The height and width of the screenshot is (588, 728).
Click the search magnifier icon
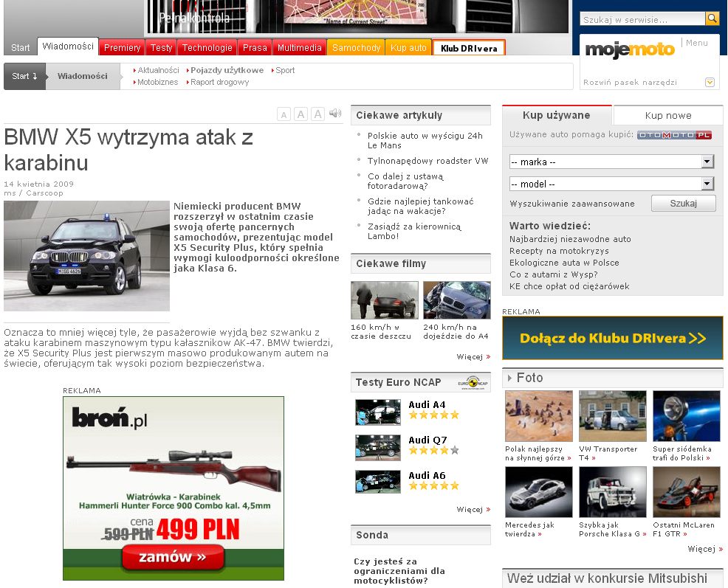(711, 18)
